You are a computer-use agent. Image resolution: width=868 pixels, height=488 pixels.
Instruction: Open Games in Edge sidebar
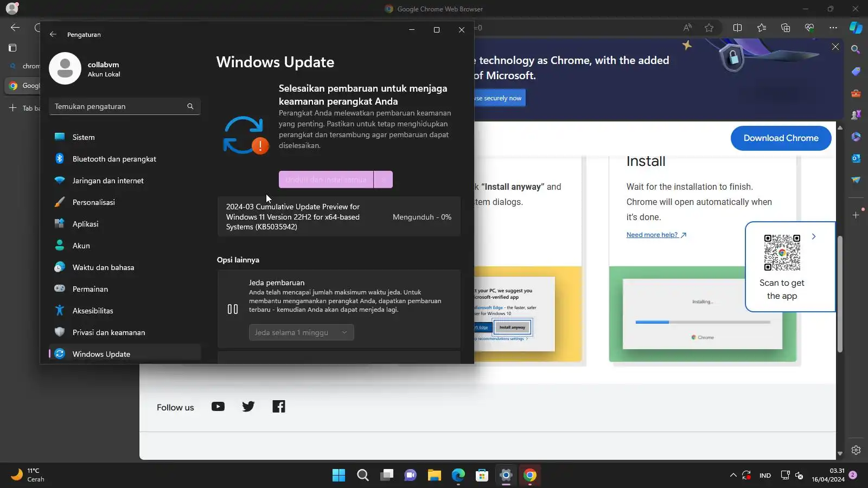click(x=856, y=115)
